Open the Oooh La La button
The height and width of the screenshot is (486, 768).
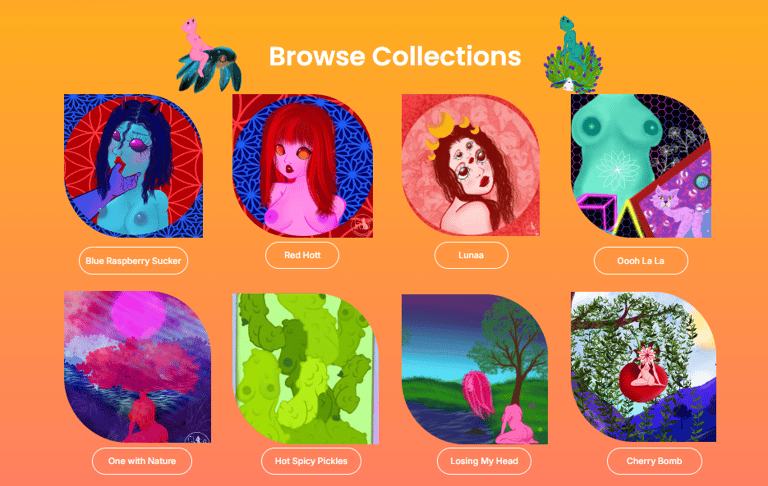coord(641,261)
